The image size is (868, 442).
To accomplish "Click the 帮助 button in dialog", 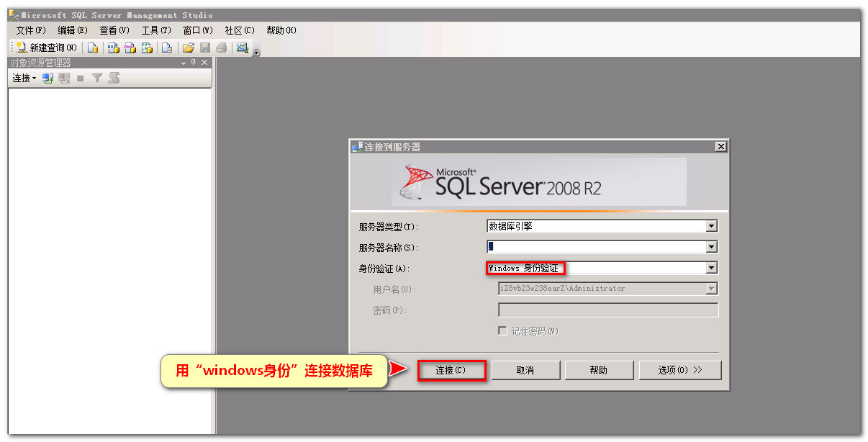I will pos(599,370).
